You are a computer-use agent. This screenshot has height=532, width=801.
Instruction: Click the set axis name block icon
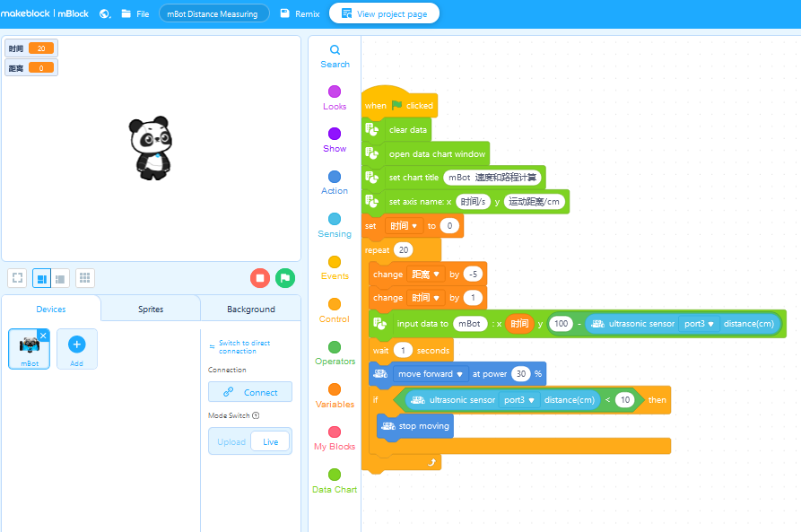372,201
